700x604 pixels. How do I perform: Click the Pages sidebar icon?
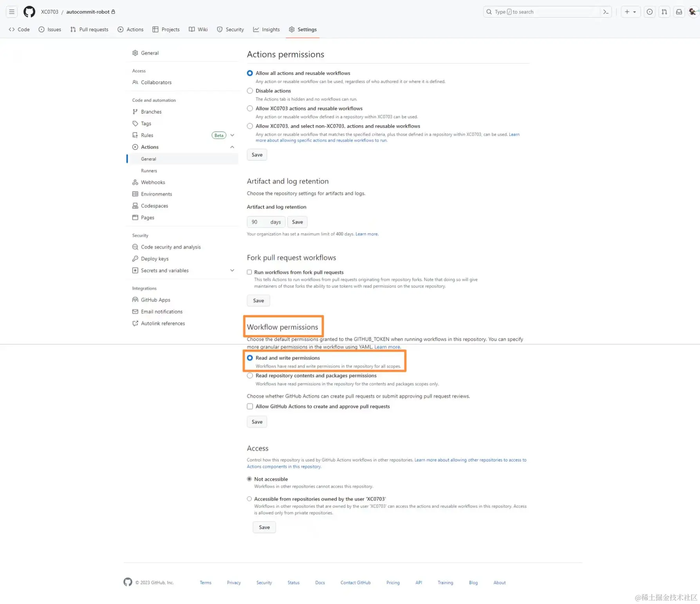[135, 218]
